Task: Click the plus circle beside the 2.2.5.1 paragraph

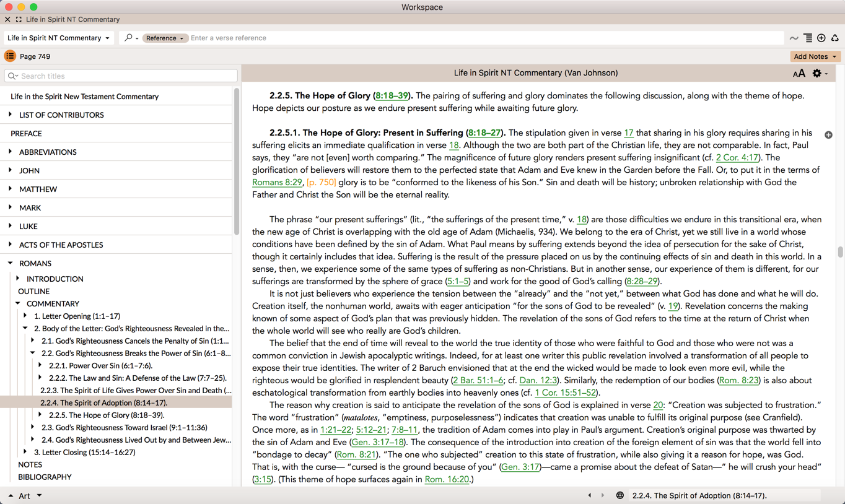Action: (x=828, y=135)
